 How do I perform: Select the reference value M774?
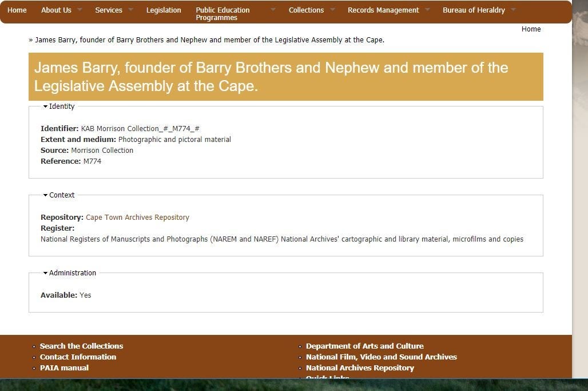click(x=92, y=161)
